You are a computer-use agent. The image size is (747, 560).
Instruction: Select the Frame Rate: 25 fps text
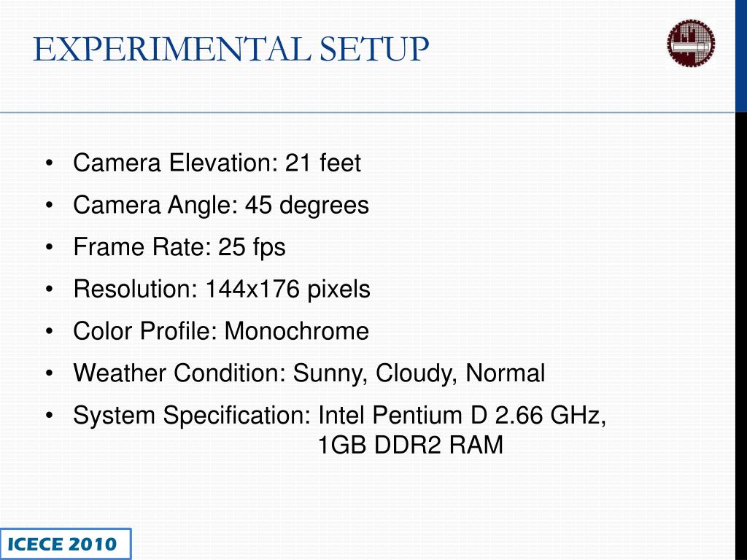(179, 247)
